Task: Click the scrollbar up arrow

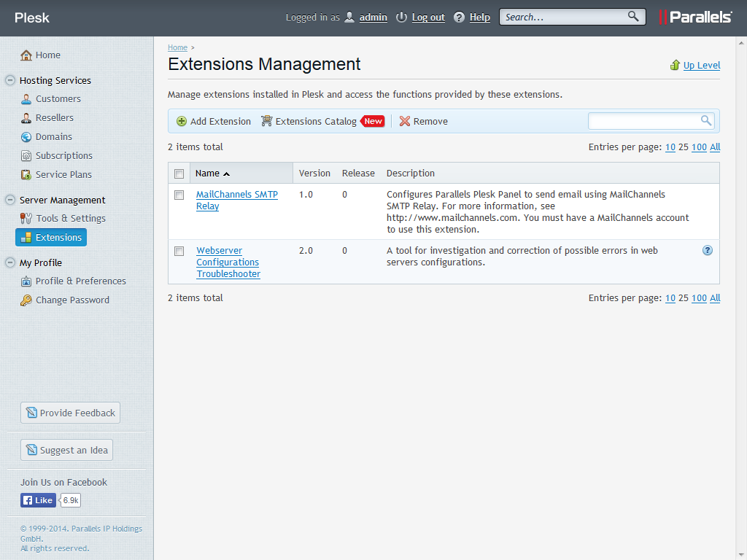Action: (741, 43)
